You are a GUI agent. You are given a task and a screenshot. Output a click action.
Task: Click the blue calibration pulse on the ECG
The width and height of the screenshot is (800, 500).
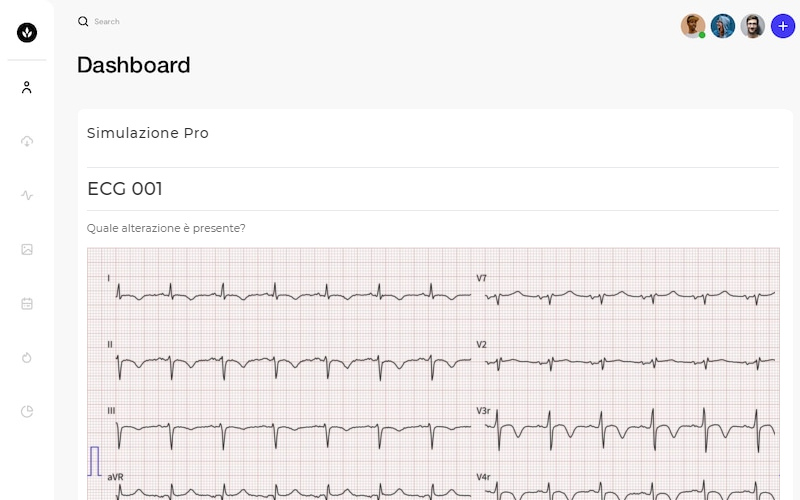pos(94,461)
